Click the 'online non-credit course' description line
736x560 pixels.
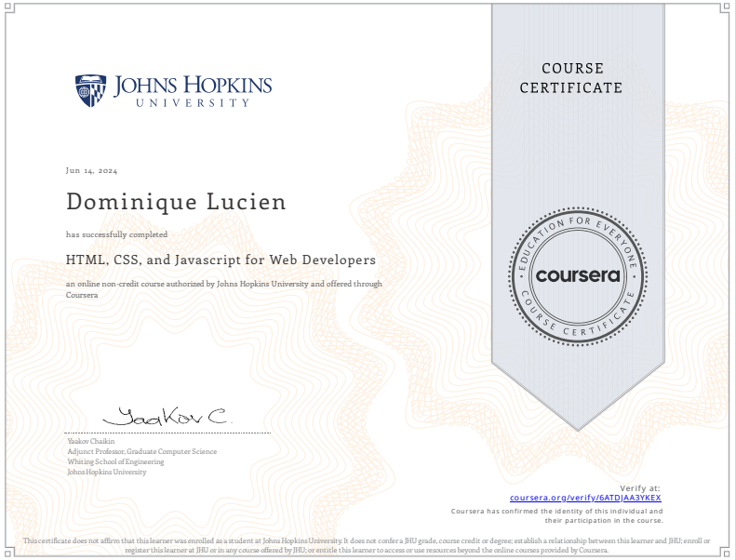click(223, 284)
